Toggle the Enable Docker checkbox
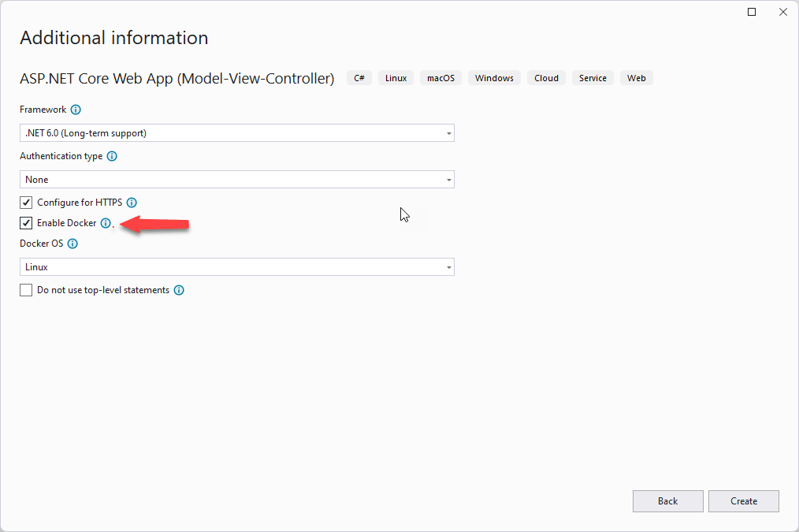The width and height of the screenshot is (799, 532). pos(26,223)
